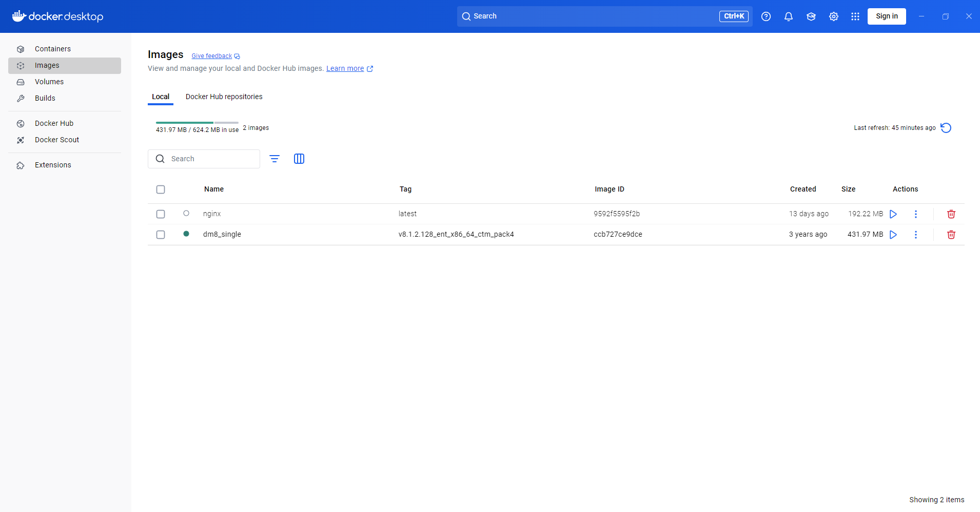Image resolution: width=980 pixels, height=512 pixels.
Task: Switch to the Docker Hub repositories tab
Action: [224, 97]
